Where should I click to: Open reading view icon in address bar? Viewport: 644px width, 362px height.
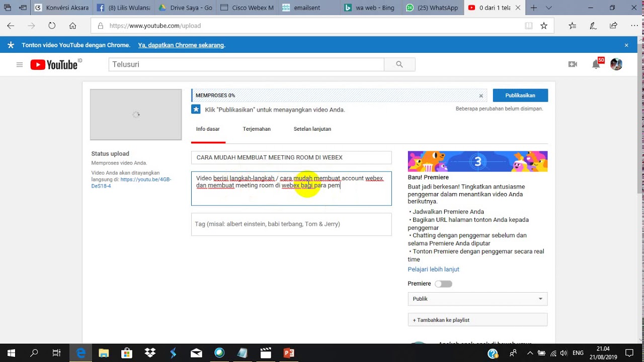pos(528,26)
